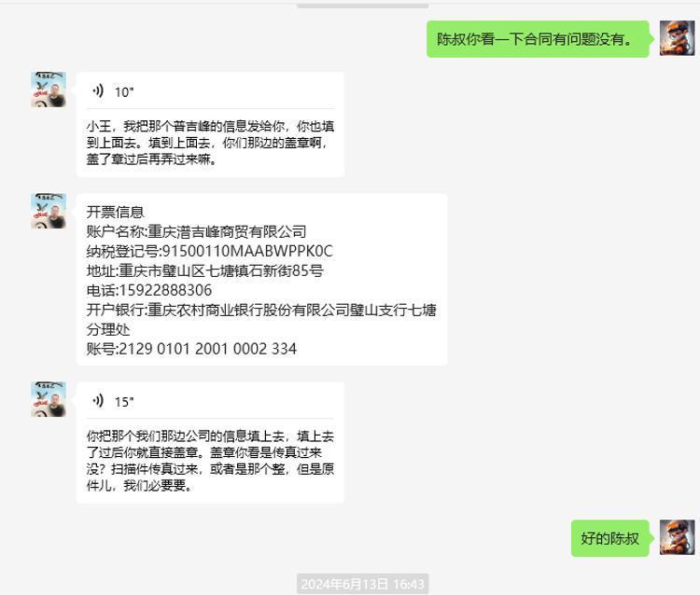The width and height of the screenshot is (700, 595).
Task: Click the 15" voice duration label
Action: (124, 402)
